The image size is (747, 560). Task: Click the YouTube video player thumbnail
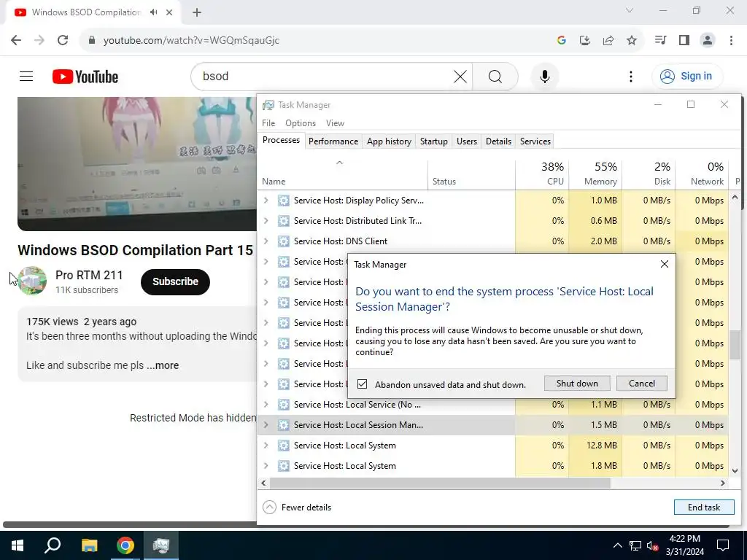[136, 164]
